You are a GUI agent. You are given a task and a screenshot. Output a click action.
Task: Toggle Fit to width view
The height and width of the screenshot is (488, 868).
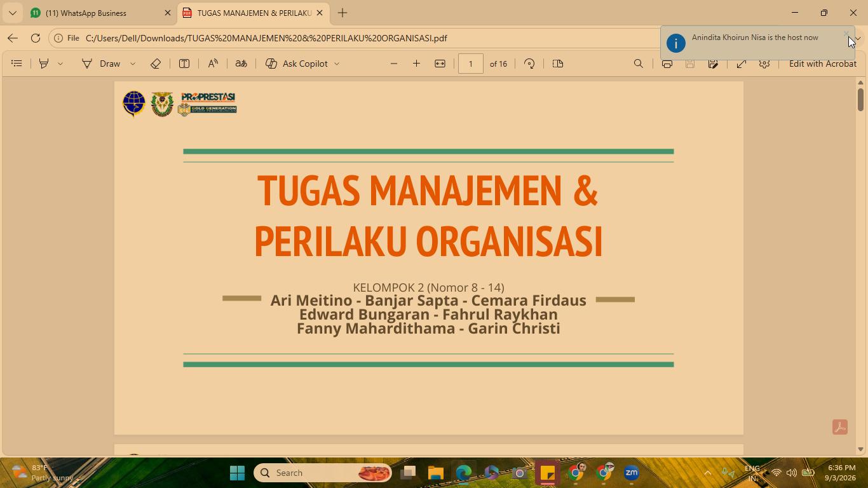(440, 64)
